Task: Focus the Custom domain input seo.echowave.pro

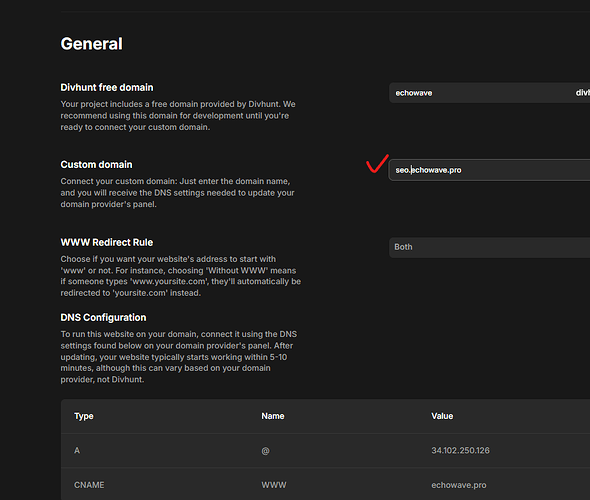Action: (489, 170)
